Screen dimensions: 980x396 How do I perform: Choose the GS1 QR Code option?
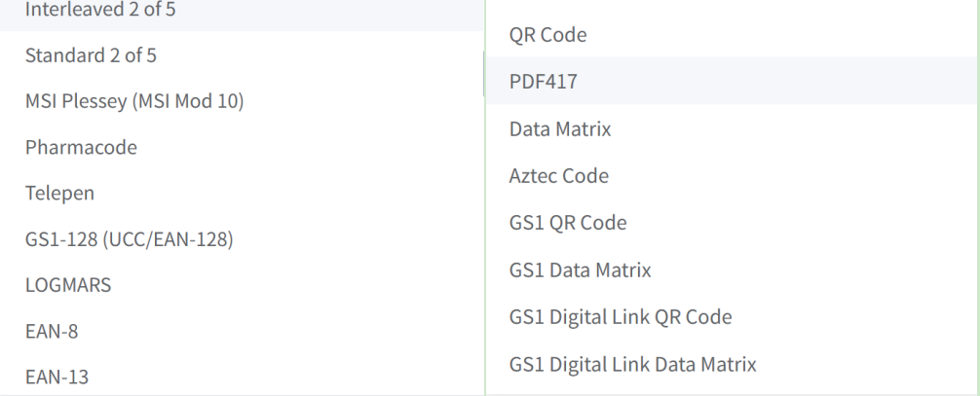567,223
